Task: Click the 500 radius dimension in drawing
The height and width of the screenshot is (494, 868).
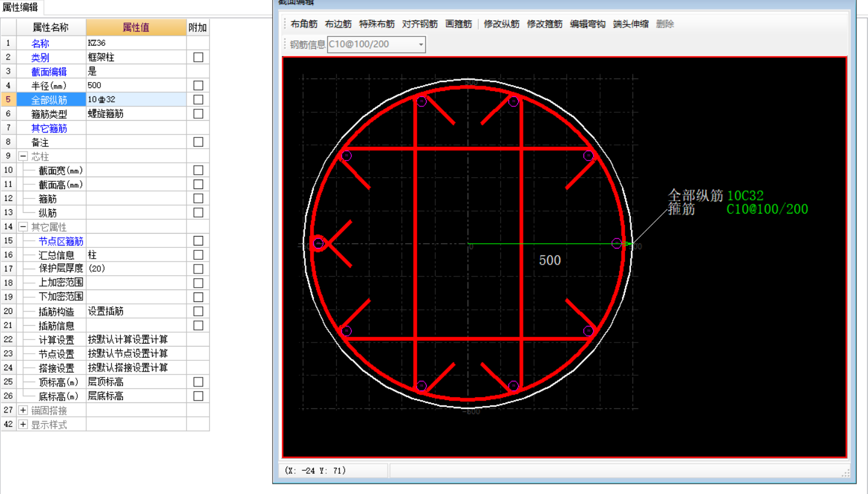Action: (550, 260)
